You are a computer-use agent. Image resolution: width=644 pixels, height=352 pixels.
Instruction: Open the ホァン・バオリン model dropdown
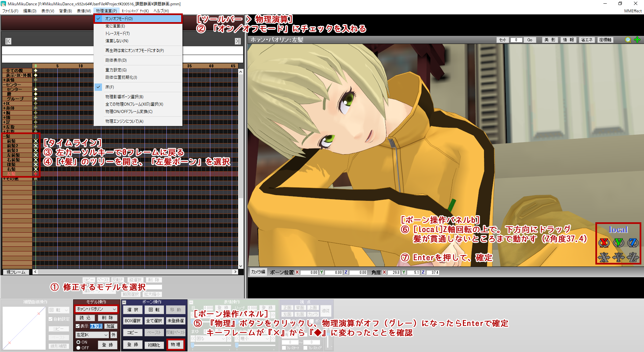96,309
